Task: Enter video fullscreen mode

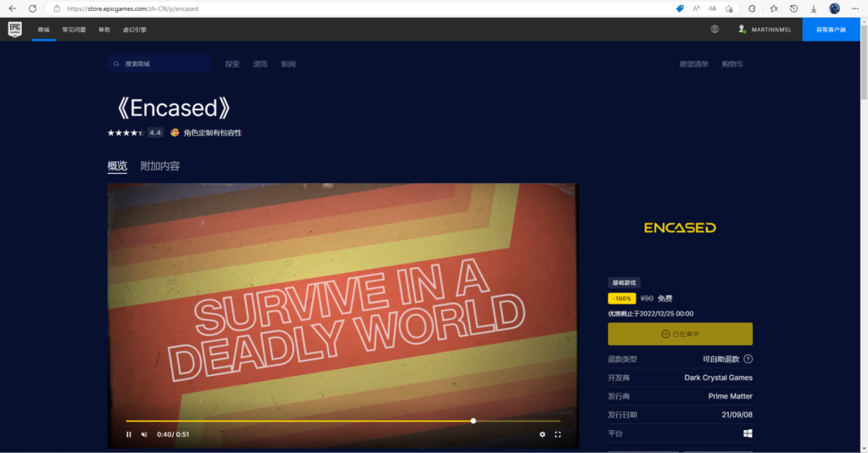Action: point(558,434)
